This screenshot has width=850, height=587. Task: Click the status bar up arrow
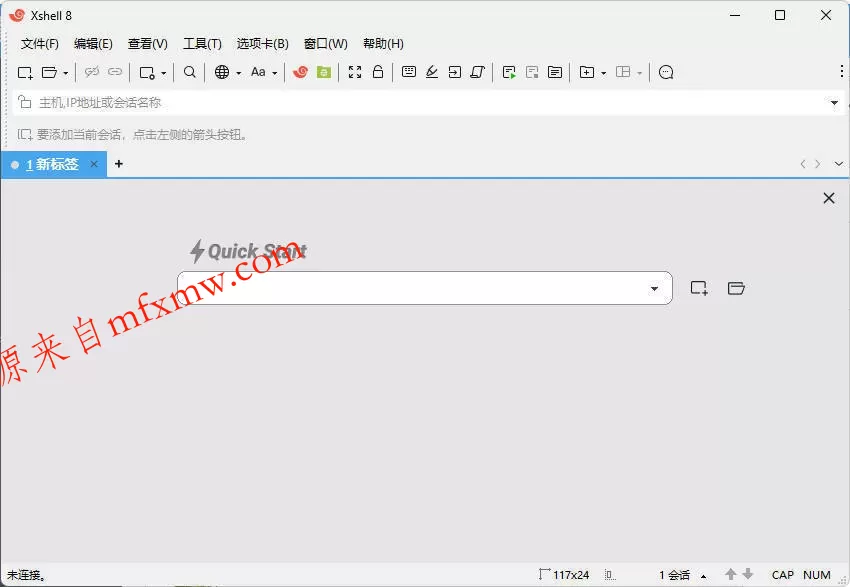731,574
